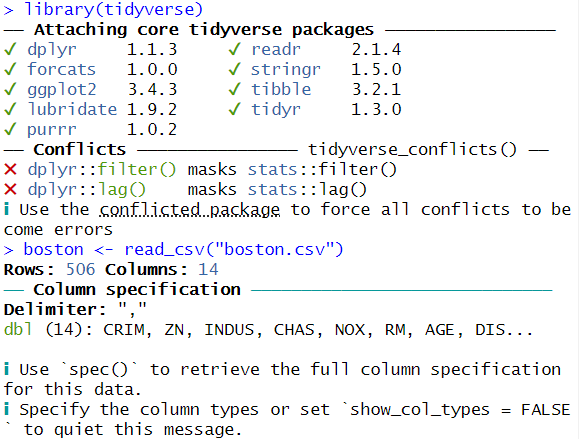The width and height of the screenshot is (579, 439).
Task: Click the green checkmark beside dplyr
Action: (10, 49)
